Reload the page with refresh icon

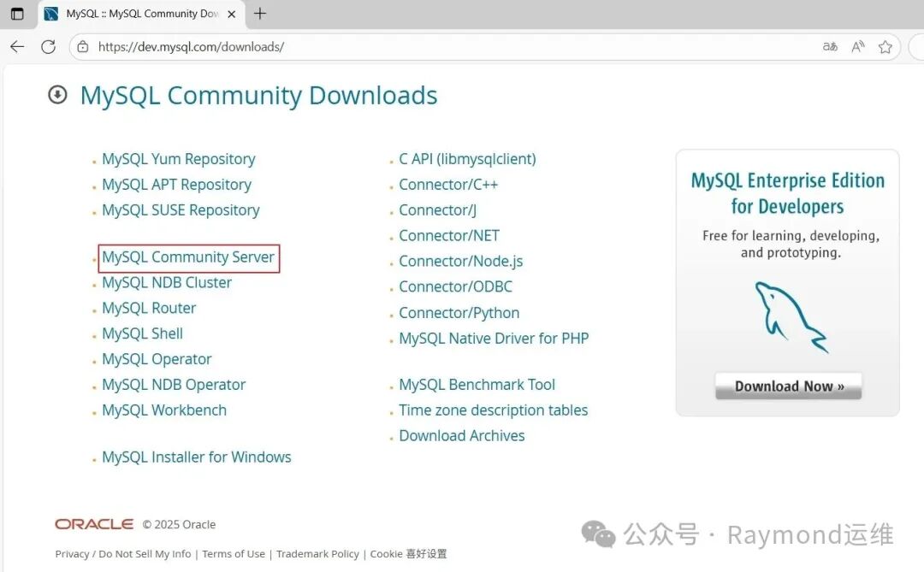tap(48, 46)
